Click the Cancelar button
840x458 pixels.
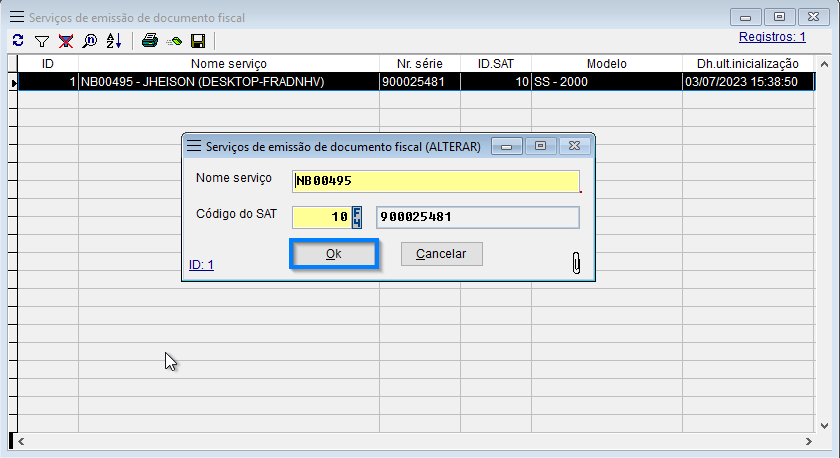(441, 254)
